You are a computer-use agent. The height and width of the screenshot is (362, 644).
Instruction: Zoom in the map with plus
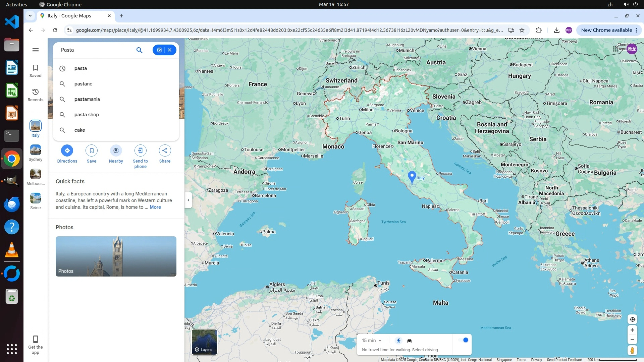point(632,330)
